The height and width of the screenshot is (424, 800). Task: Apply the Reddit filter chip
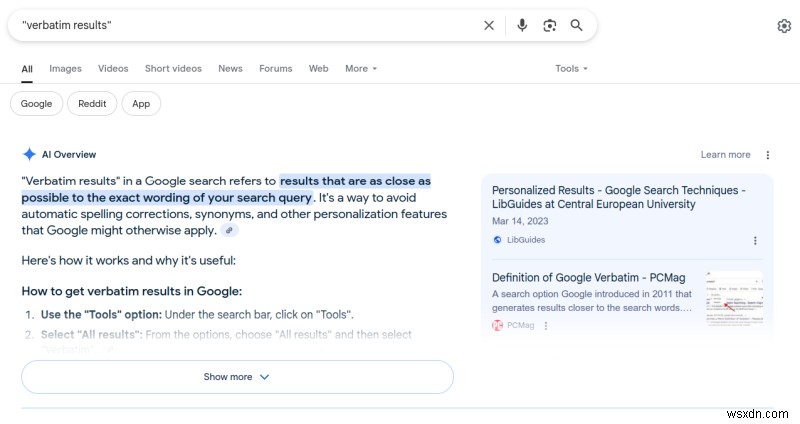[x=92, y=104]
